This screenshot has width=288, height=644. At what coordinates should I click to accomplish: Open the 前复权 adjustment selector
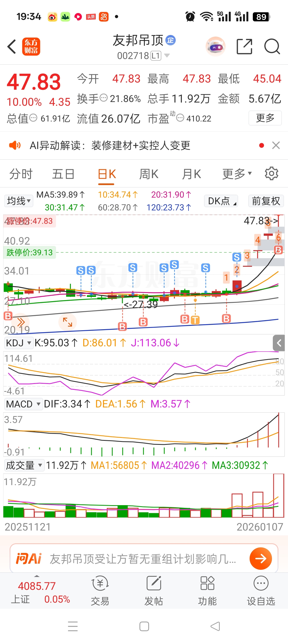pos(266,201)
